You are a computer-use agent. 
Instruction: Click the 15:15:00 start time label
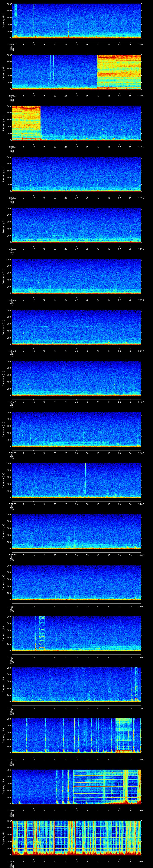[12, 147]
